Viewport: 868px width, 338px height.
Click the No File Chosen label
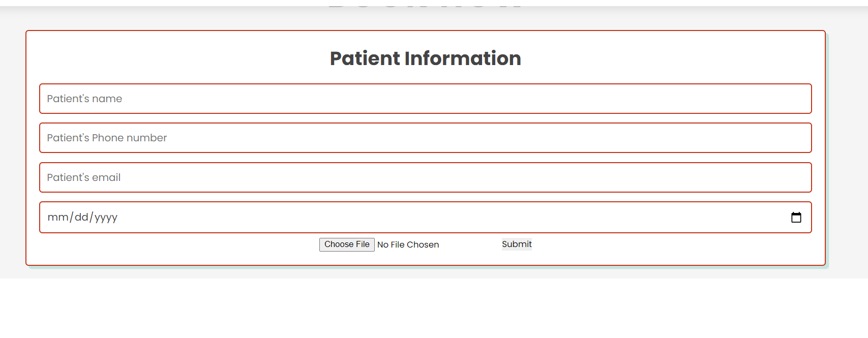click(x=408, y=244)
